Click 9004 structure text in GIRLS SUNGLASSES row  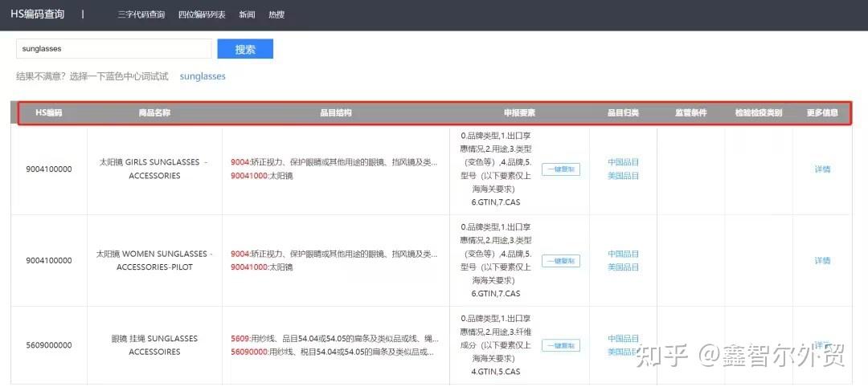(334, 163)
